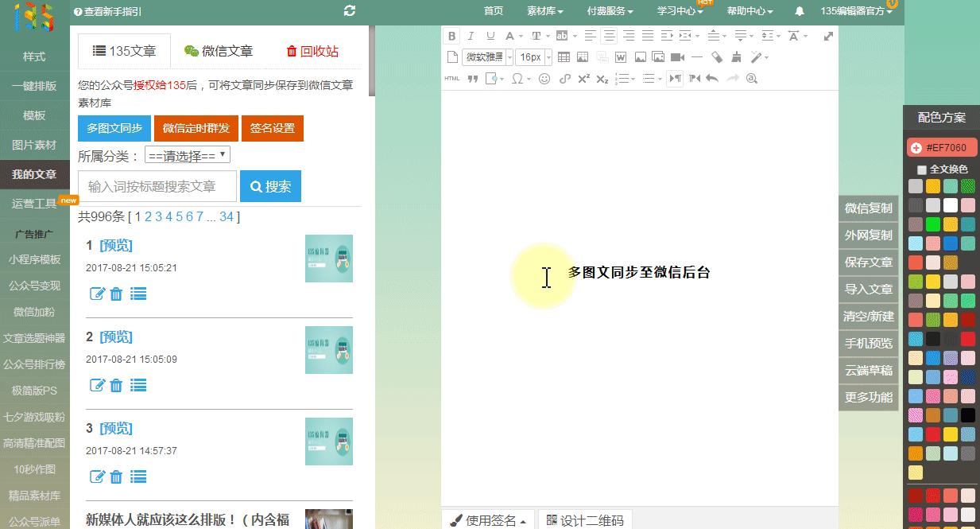Expand the 使用签名 menu
The image size is (980, 529).
click(487, 520)
